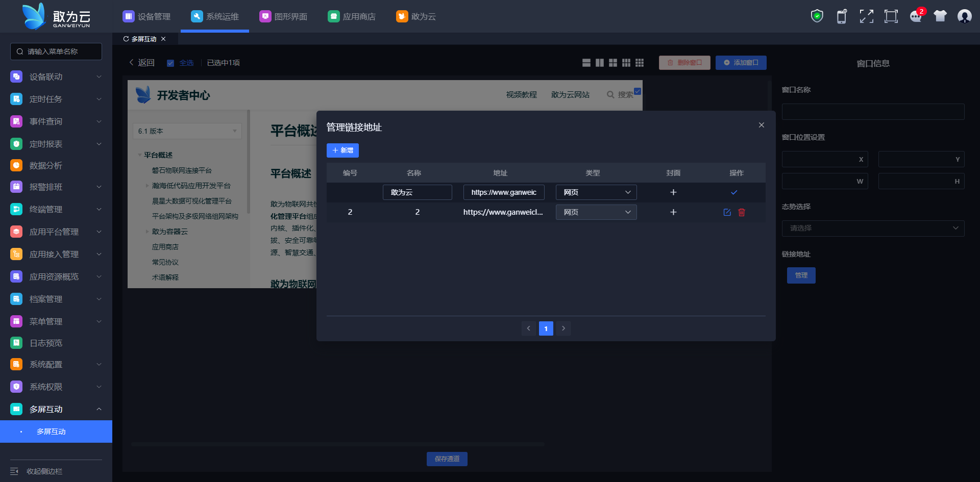Click the 新增 button in the dialog
The image size is (980, 482).
(x=342, y=150)
